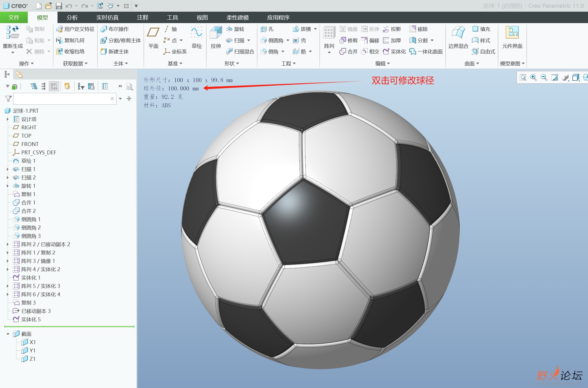Open the 操作 group dropdown
588x388 pixels.
click(x=26, y=64)
